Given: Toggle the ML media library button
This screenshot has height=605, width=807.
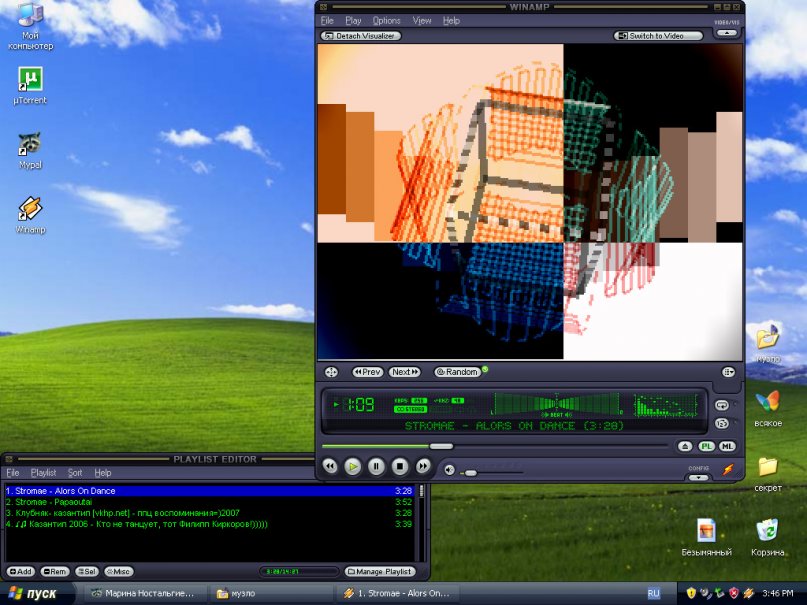Looking at the screenshot, I should (727, 446).
